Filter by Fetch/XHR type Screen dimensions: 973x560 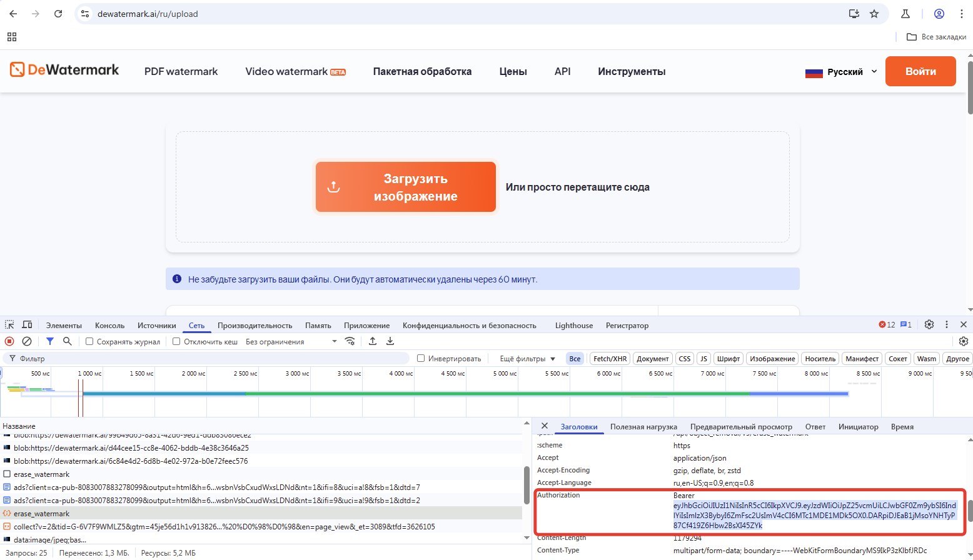point(610,359)
